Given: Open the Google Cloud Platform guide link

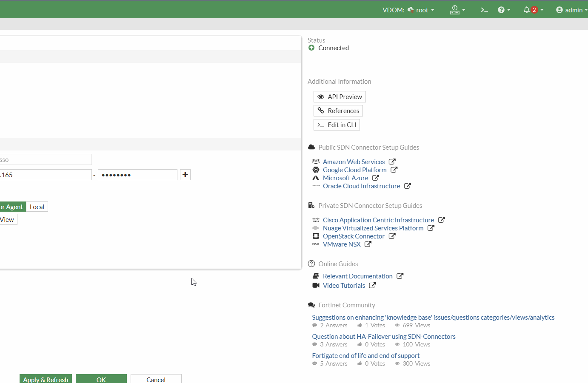Looking at the screenshot, I should pyautogui.click(x=354, y=170).
